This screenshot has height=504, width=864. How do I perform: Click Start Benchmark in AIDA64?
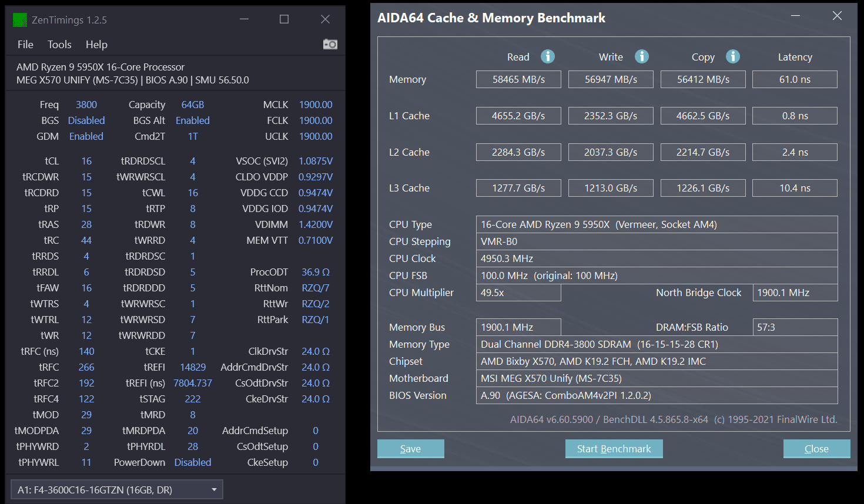614,449
